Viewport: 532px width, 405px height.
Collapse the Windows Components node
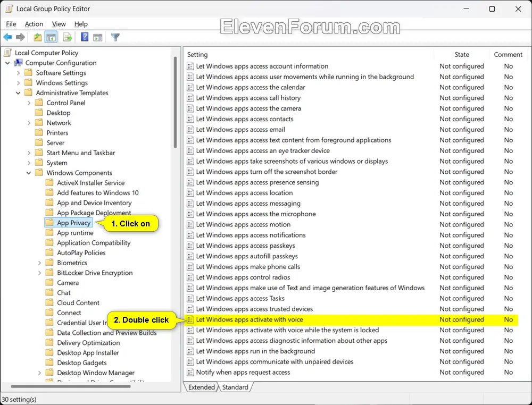(x=29, y=173)
